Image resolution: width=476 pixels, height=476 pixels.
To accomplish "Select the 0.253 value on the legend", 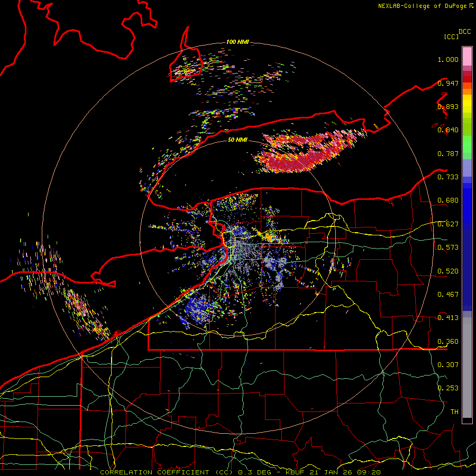I will point(448,388).
